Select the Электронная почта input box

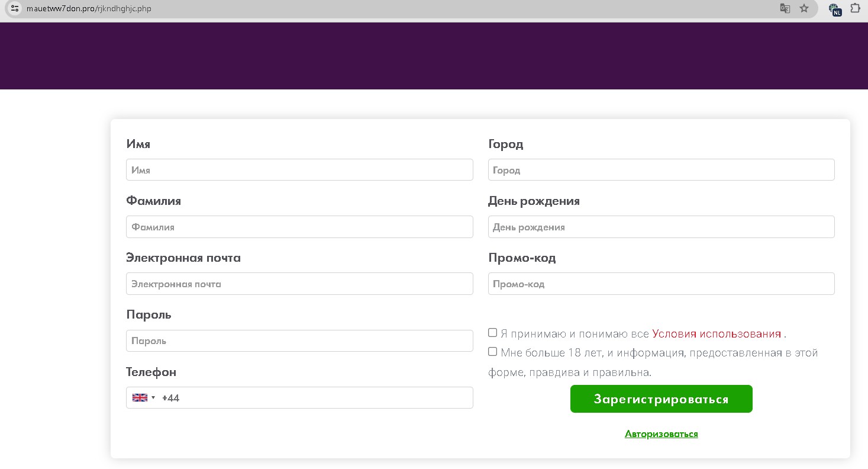[299, 284]
